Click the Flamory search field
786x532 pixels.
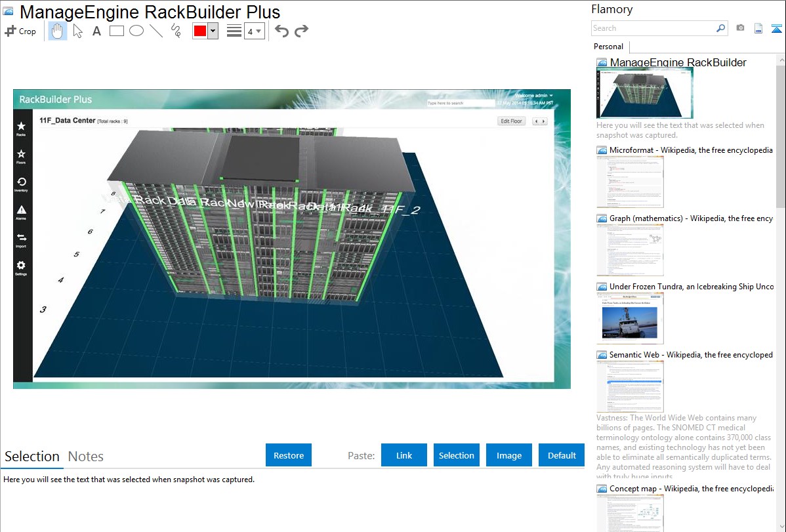coord(653,28)
